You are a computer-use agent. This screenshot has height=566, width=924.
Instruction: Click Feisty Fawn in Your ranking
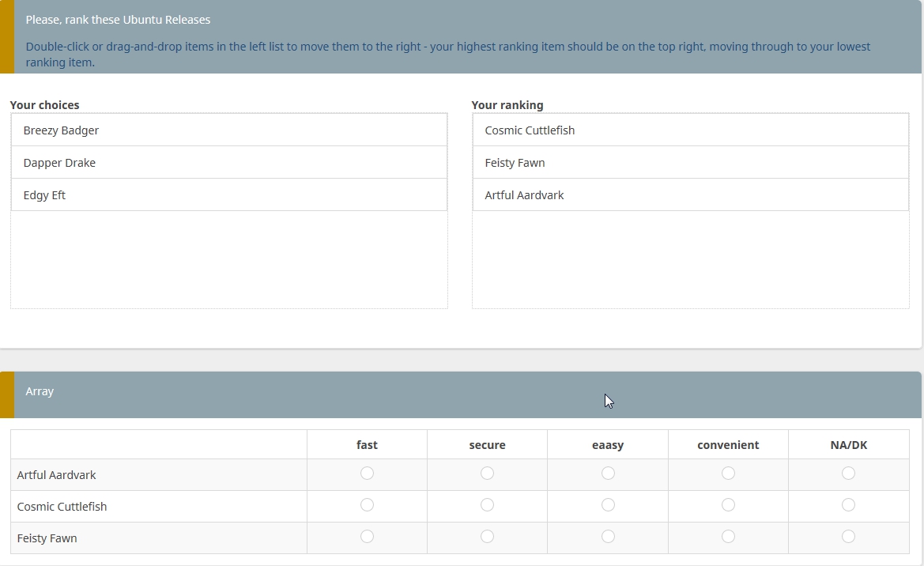(690, 163)
